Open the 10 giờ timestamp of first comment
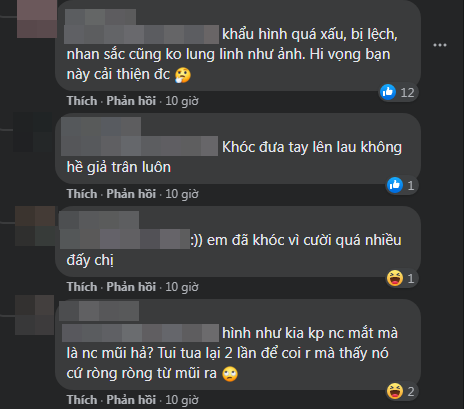Image resolution: width=464 pixels, height=409 pixels. coord(182,101)
